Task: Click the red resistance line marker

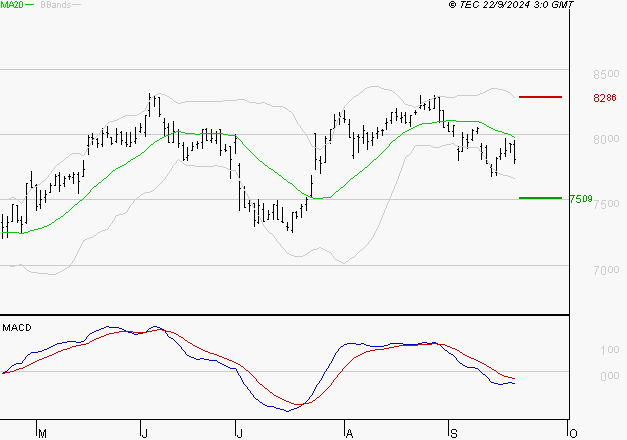Action: pos(540,97)
